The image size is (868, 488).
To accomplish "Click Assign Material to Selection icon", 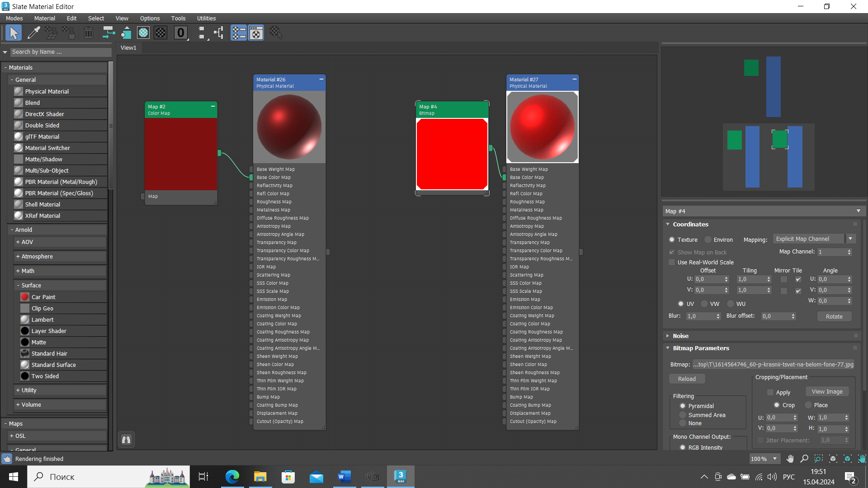I will coord(69,33).
